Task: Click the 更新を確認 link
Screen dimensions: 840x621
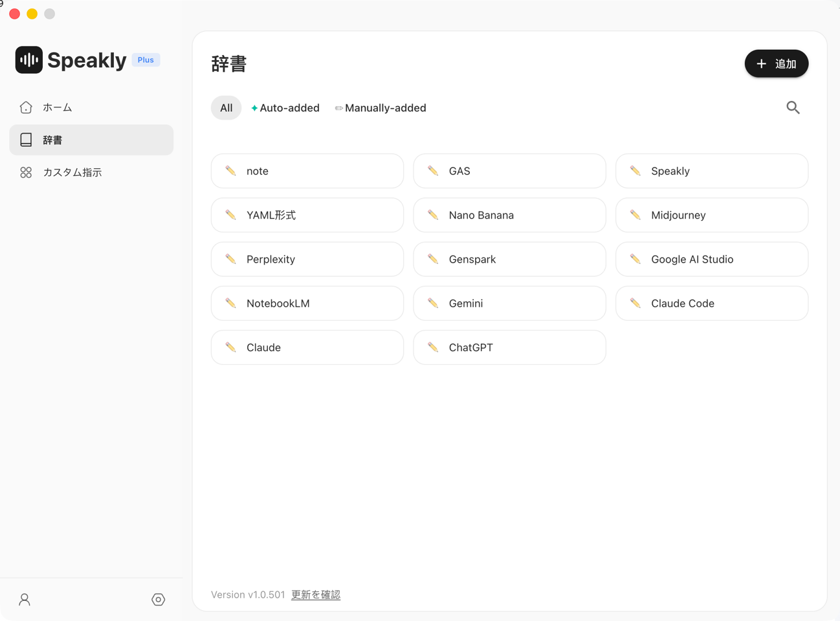Action: pos(315,594)
